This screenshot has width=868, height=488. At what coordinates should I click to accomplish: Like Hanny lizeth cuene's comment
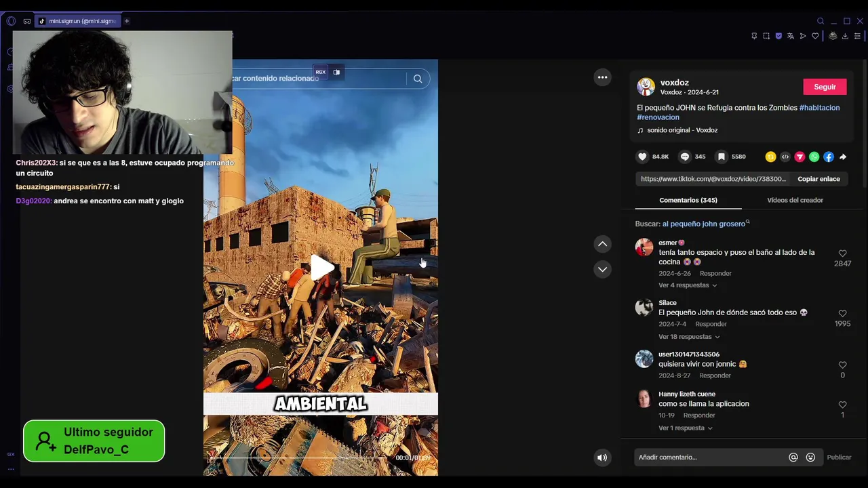pyautogui.click(x=842, y=405)
